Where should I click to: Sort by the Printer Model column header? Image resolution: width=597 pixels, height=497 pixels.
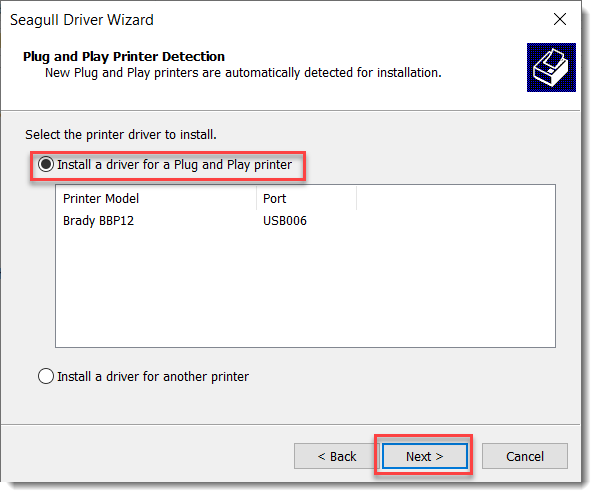pyautogui.click(x=156, y=198)
